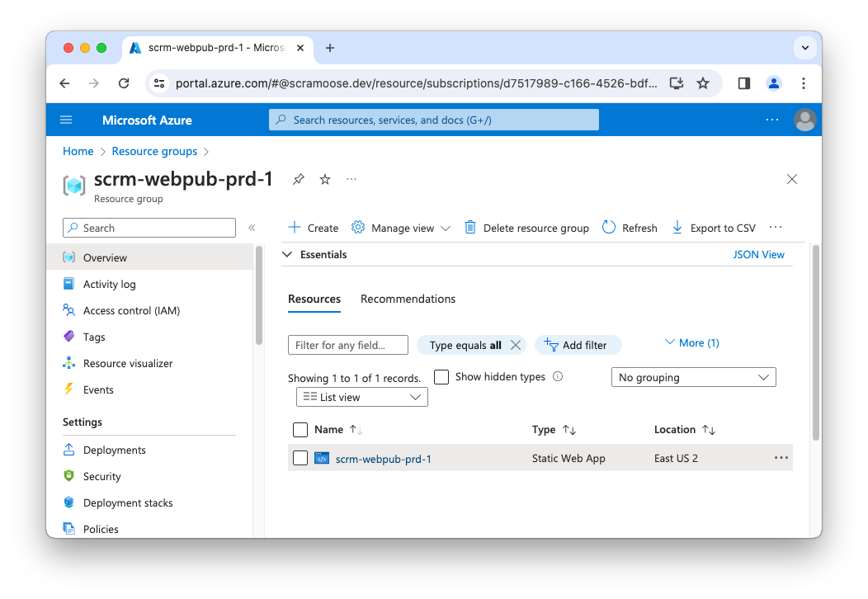This screenshot has height=599, width=868.
Task: Sort by Name column
Action: pos(338,430)
